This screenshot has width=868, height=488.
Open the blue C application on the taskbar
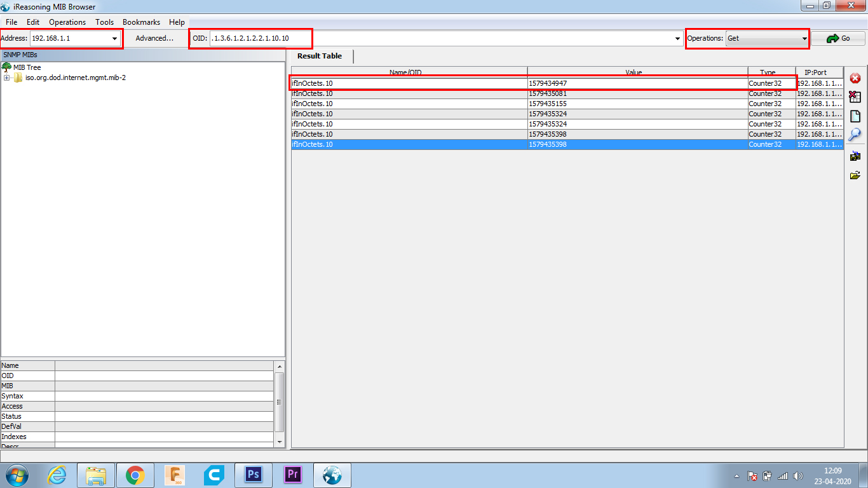[x=214, y=475]
